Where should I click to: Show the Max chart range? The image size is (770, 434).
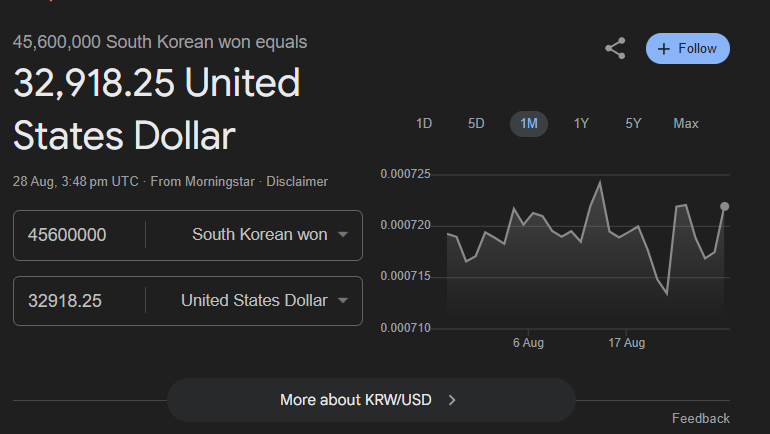click(686, 124)
